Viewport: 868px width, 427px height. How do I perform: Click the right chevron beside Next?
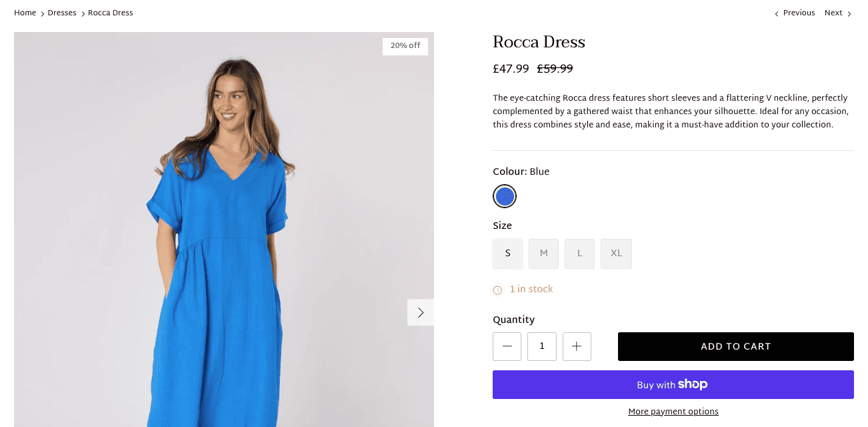(x=849, y=14)
